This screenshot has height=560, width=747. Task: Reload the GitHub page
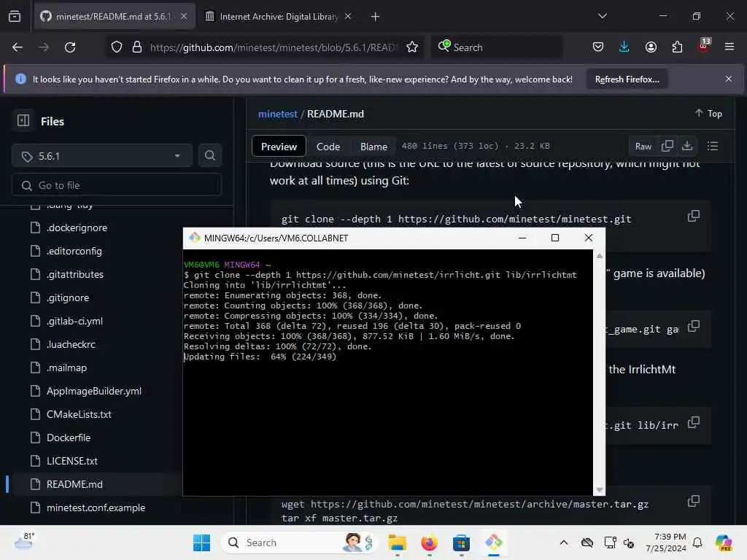tap(70, 47)
